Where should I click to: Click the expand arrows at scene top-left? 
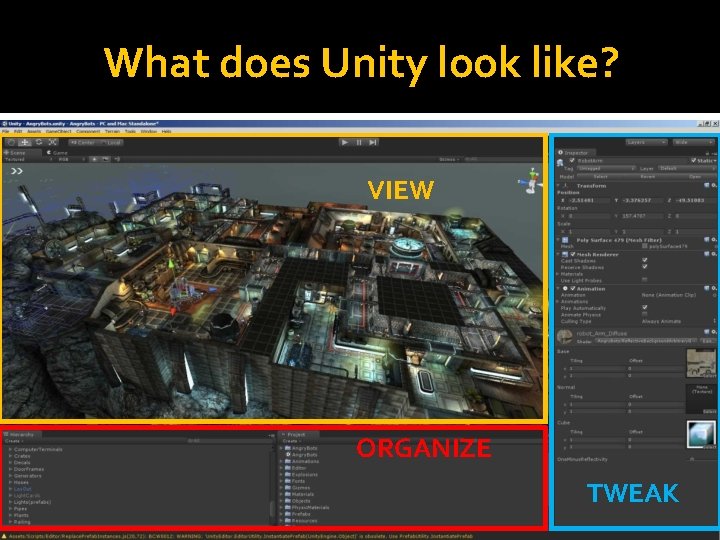coord(17,171)
